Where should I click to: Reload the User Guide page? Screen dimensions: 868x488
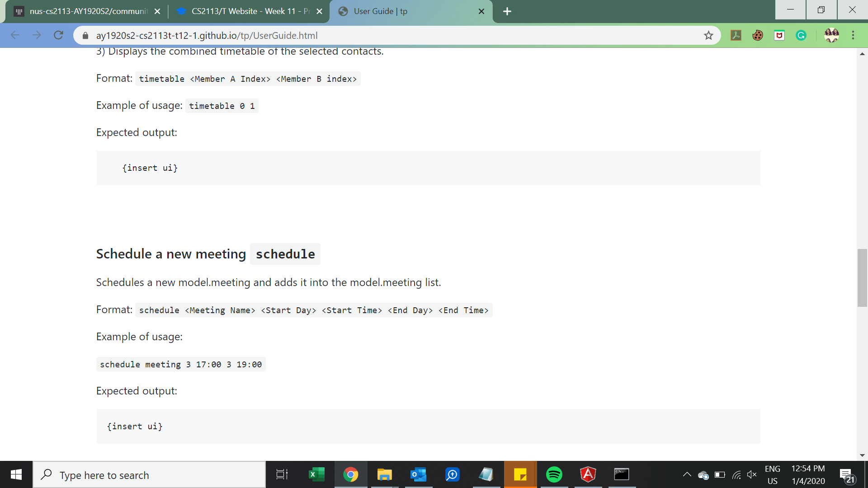click(x=58, y=35)
